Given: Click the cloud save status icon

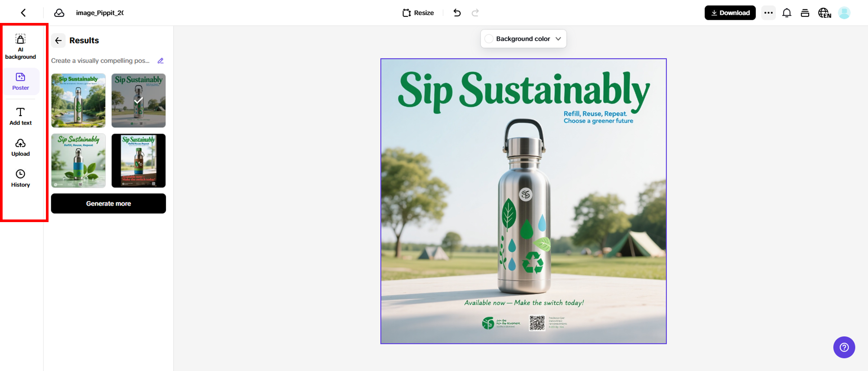Looking at the screenshot, I should point(59,13).
